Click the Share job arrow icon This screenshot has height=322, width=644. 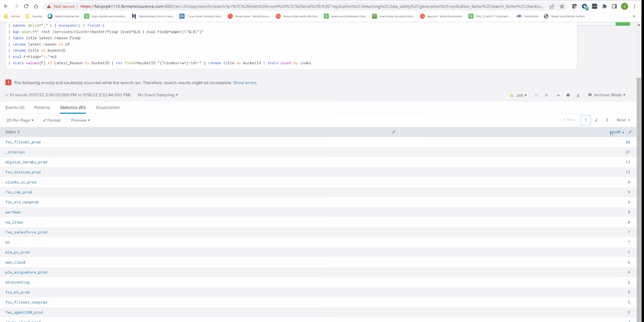click(557, 95)
